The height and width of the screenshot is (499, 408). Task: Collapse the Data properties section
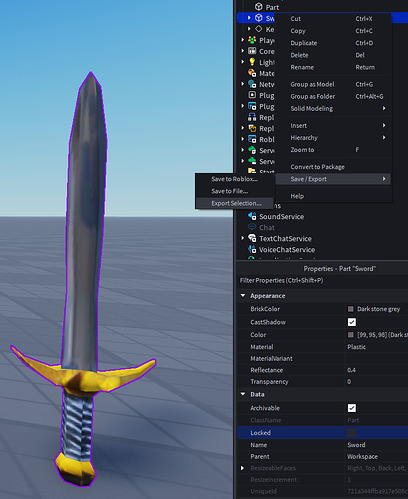pos(243,394)
